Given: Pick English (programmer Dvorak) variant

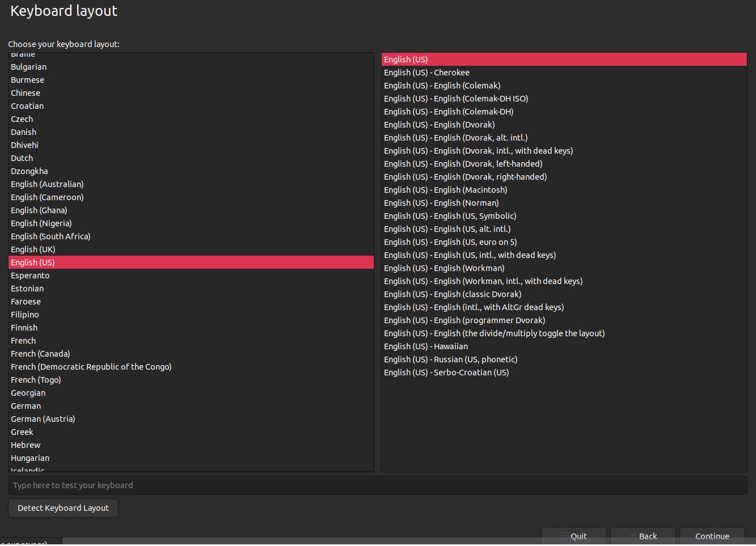Looking at the screenshot, I should [x=464, y=320].
